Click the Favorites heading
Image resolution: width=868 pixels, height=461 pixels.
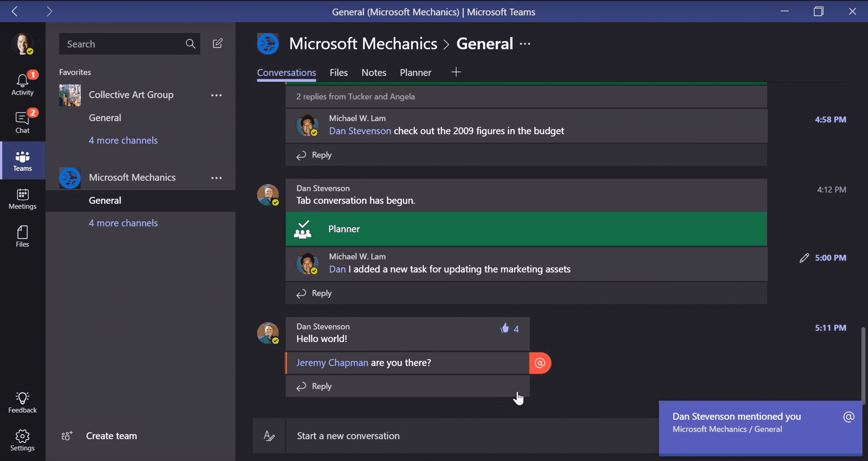pyautogui.click(x=75, y=72)
